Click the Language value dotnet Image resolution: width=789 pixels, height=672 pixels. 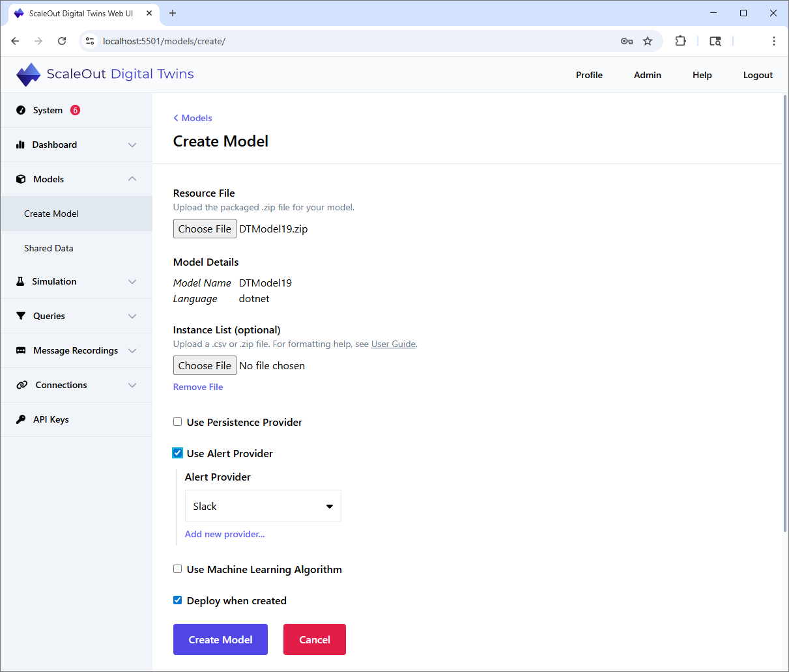tap(254, 298)
